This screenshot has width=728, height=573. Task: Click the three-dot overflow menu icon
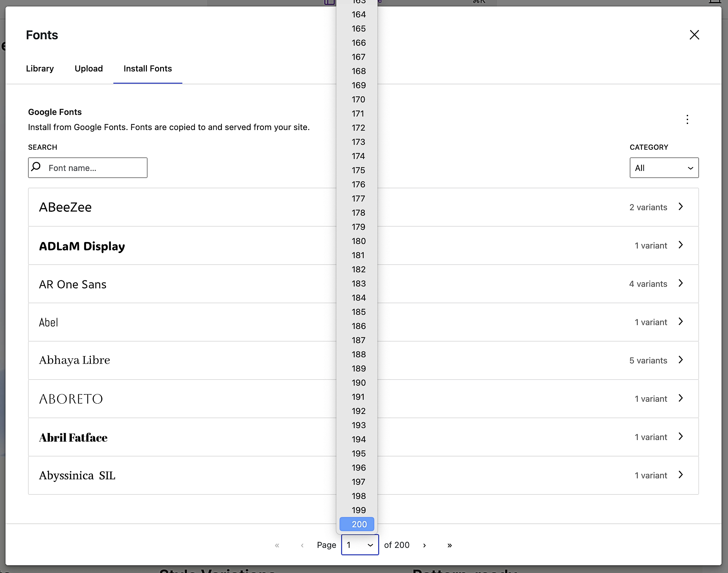(687, 119)
